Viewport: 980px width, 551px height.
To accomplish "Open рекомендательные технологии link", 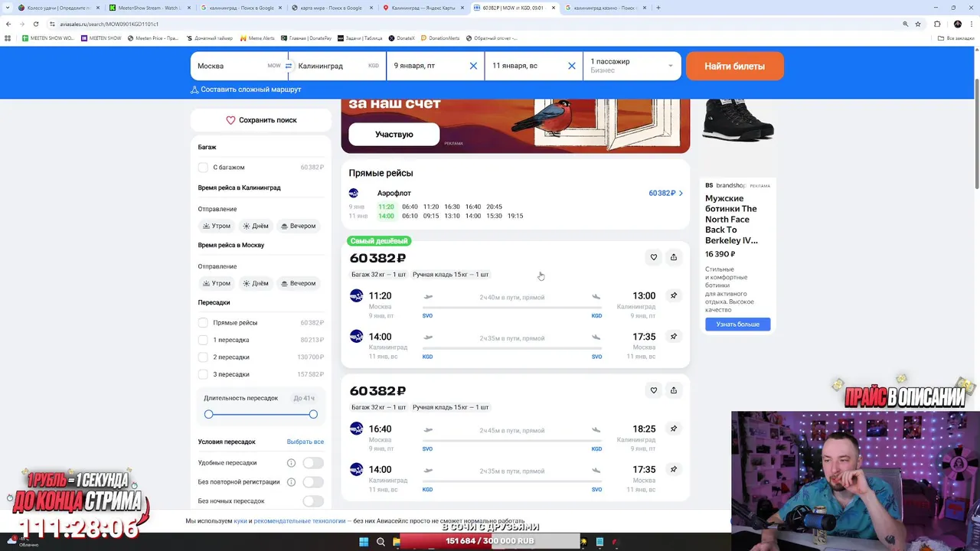I will click(299, 521).
